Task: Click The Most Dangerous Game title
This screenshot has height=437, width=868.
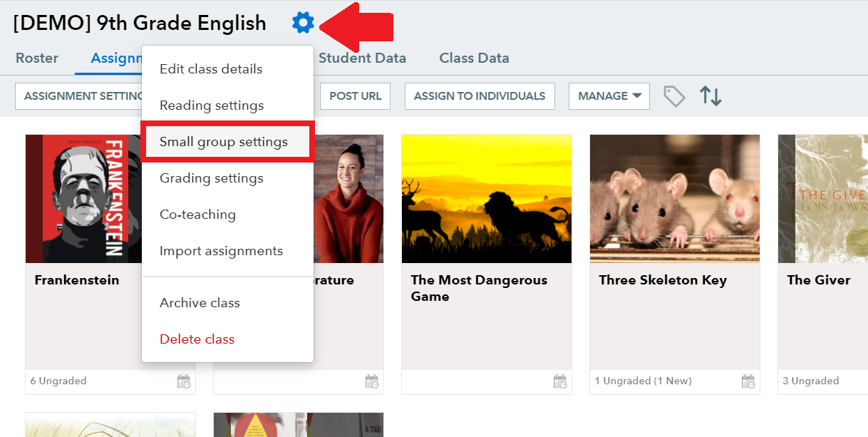Action: [x=480, y=288]
